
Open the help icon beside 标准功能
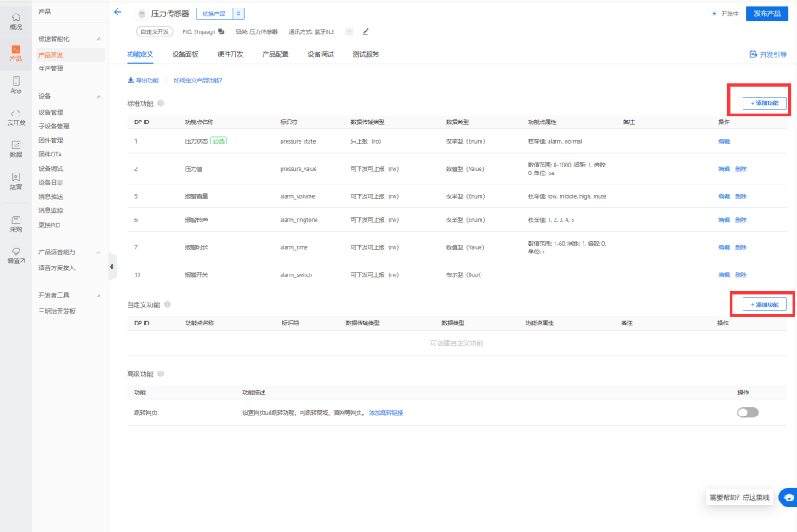pos(161,103)
